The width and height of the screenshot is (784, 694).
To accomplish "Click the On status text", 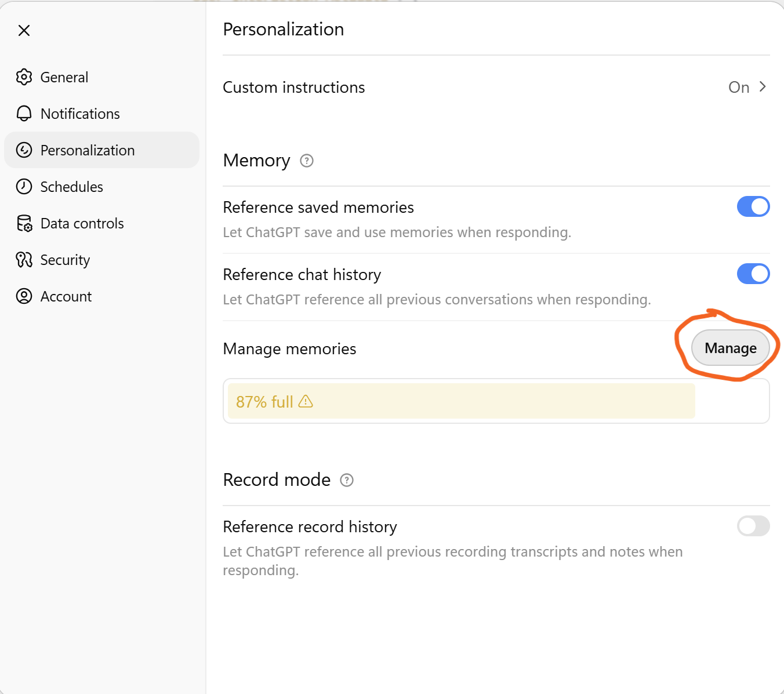I will coord(739,88).
